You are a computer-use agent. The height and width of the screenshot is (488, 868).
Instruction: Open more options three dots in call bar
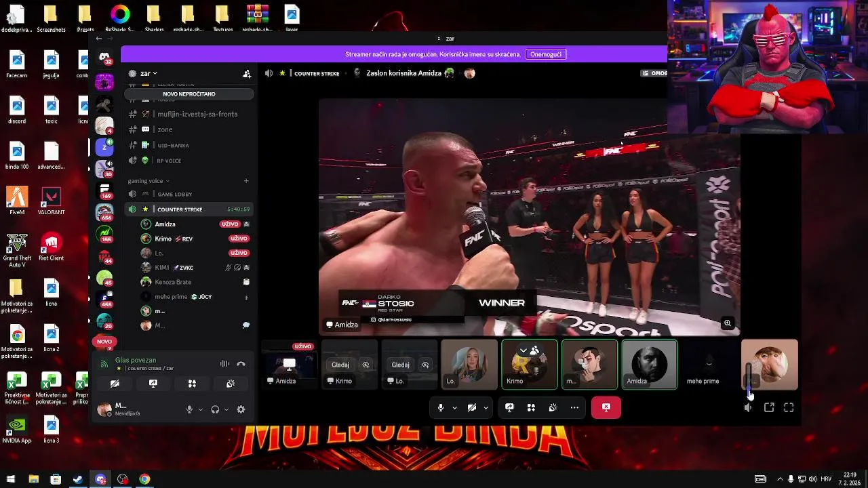click(x=574, y=407)
